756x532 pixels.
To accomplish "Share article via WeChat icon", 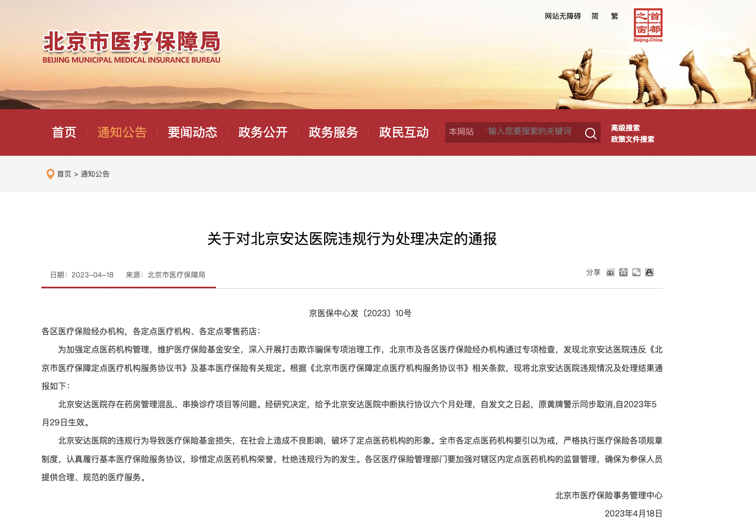I will pos(636,273).
